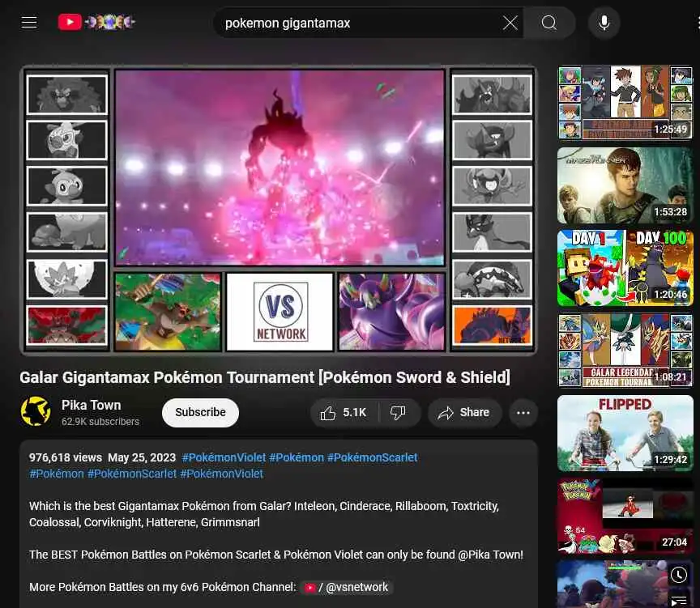This screenshot has width=700, height=608.
Task: Open the 1:53:28 Maze Runner video
Action: pos(625,185)
